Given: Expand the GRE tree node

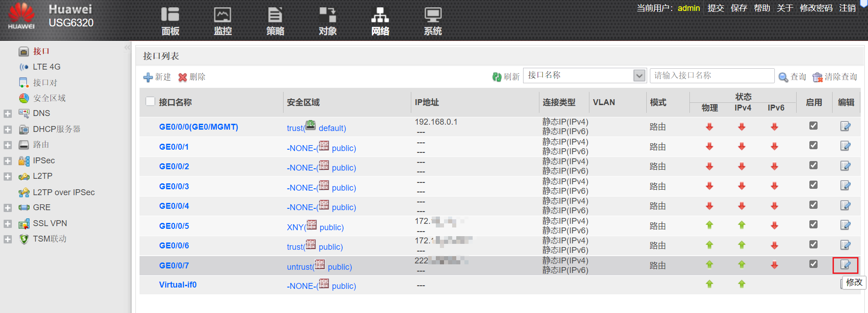Looking at the screenshot, I should coord(8,208).
